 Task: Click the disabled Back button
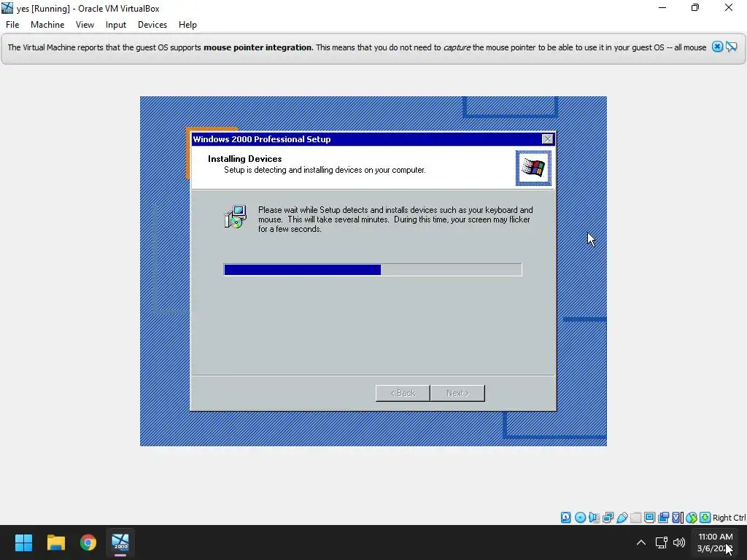pyautogui.click(x=403, y=393)
